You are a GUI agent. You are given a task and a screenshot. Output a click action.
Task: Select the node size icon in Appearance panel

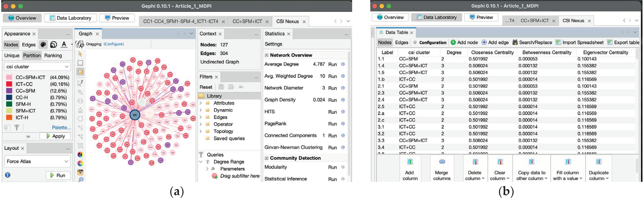tap(53, 44)
